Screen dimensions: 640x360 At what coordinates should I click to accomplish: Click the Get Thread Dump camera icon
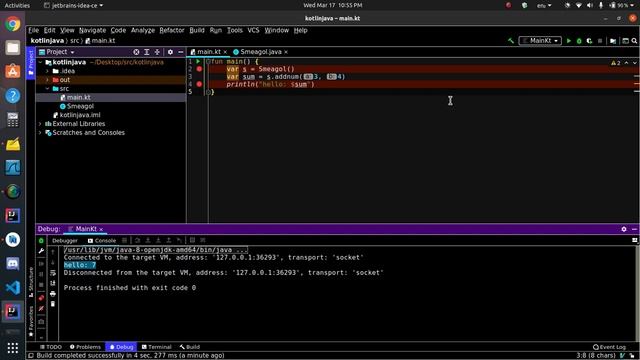[x=41, y=322]
